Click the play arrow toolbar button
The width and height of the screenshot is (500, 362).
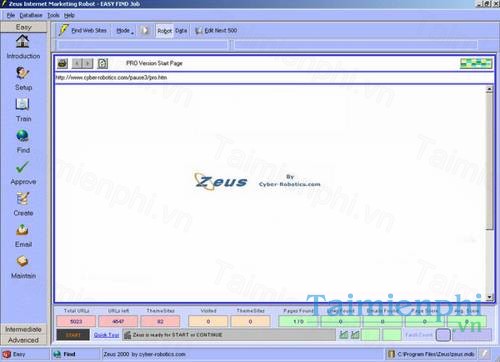[145, 30]
